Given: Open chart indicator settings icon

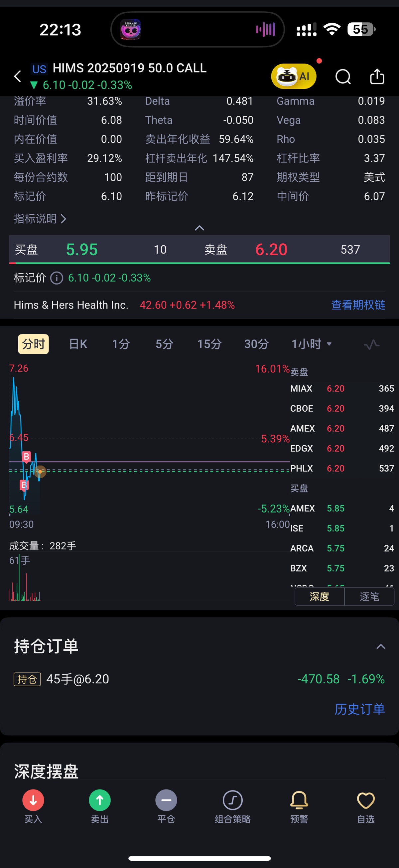Looking at the screenshot, I should point(372,344).
